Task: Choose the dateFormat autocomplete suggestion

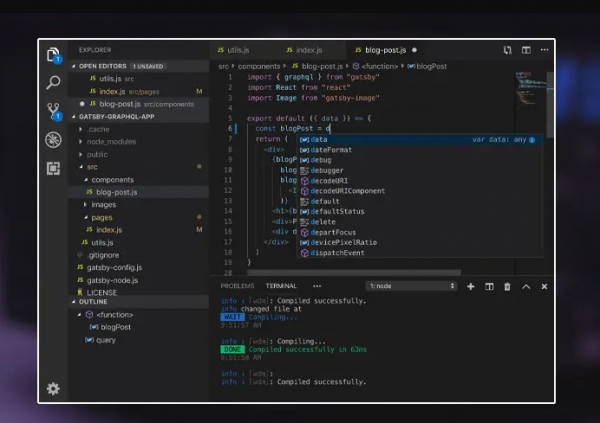Action: point(420,150)
